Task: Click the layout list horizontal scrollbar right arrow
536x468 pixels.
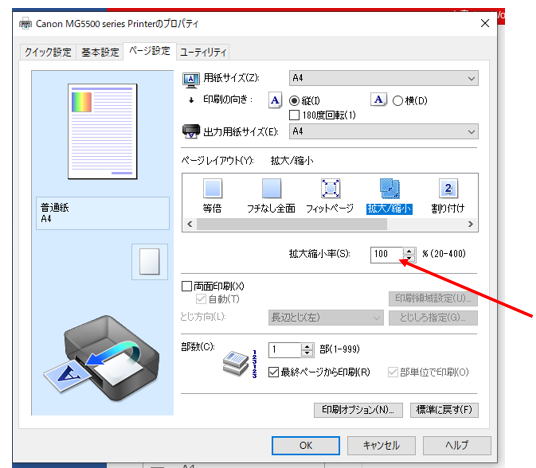Action: pyautogui.click(x=471, y=224)
